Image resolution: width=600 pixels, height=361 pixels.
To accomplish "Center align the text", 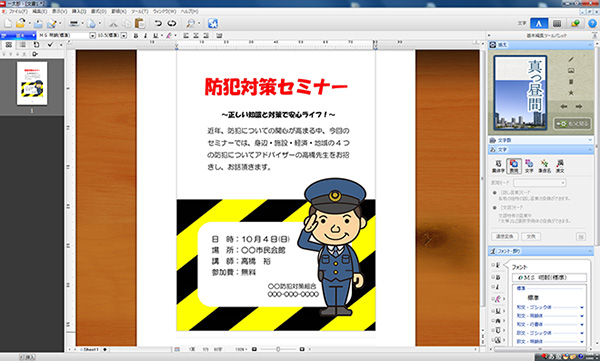I will click(x=196, y=36).
